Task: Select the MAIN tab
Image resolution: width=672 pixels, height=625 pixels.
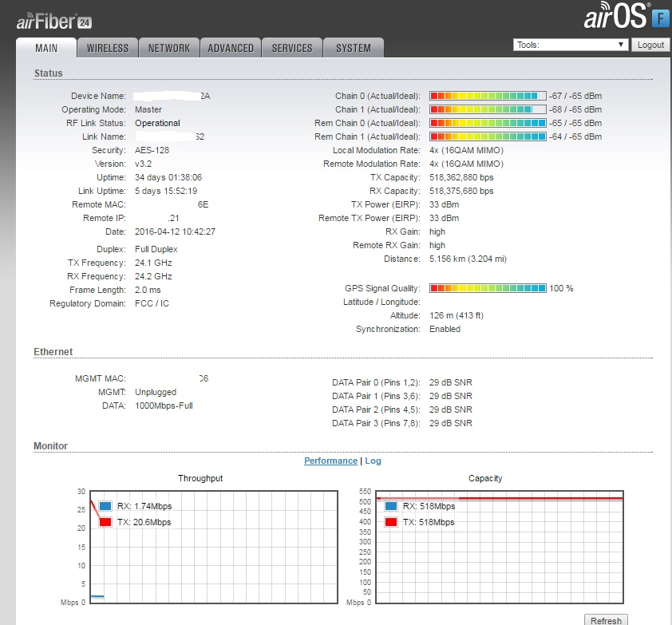Action: click(46, 48)
